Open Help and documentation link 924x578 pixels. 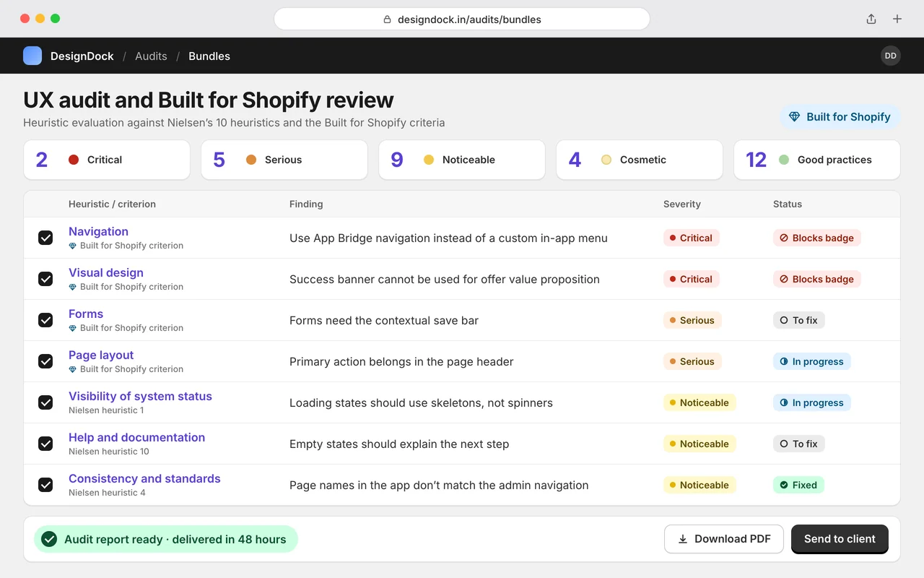coord(136,437)
